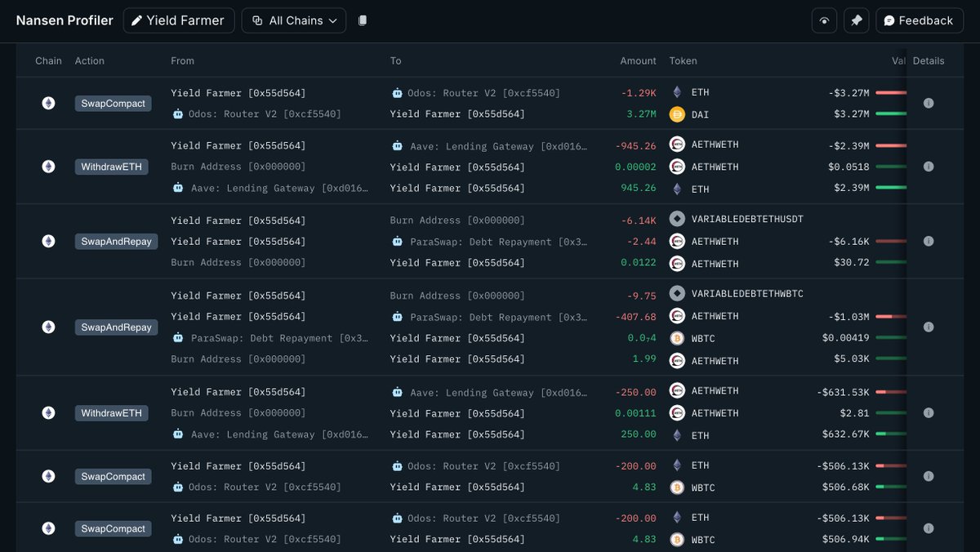980x552 pixels.
Task: Copy the profile address with the clipboard icon
Action: coord(363,20)
